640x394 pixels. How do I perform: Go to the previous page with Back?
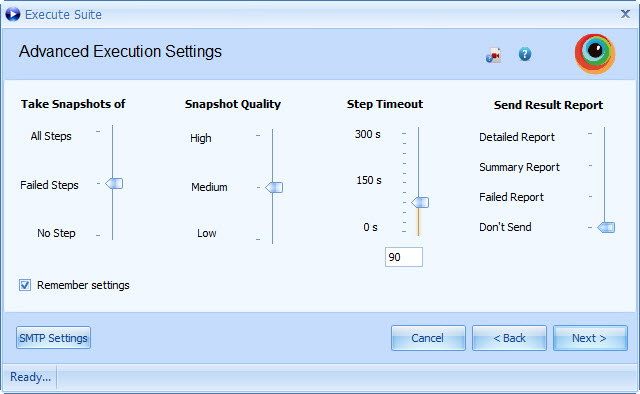pyautogui.click(x=509, y=338)
